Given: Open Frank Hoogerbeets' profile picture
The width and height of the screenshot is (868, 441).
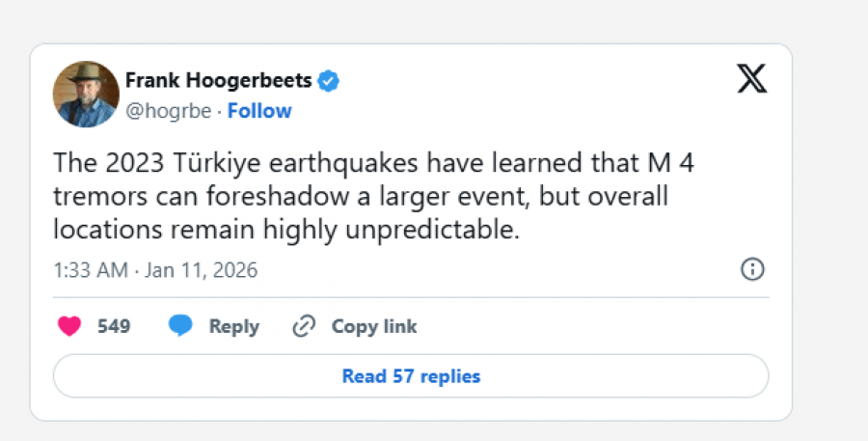Looking at the screenshot, I should click(86, 95).
